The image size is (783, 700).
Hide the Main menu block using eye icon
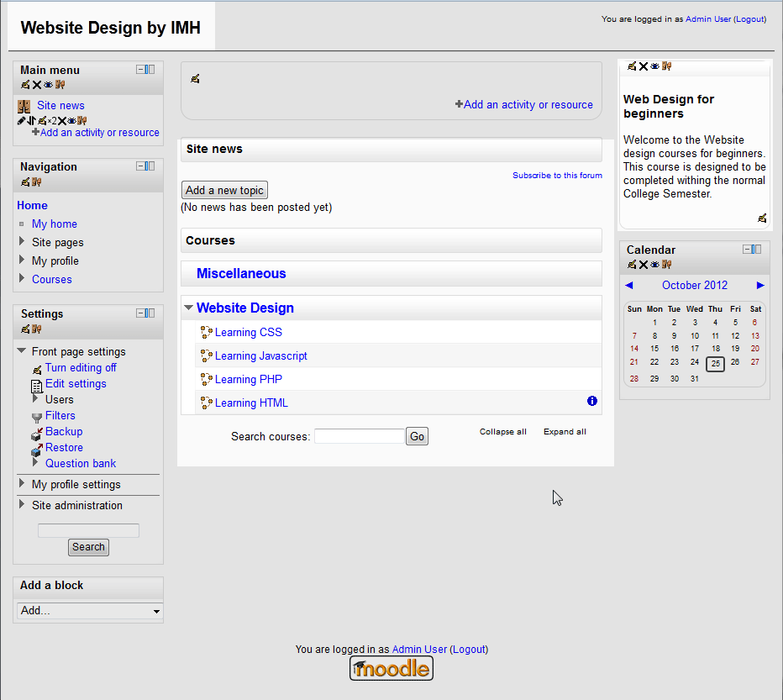coord(48,85)
